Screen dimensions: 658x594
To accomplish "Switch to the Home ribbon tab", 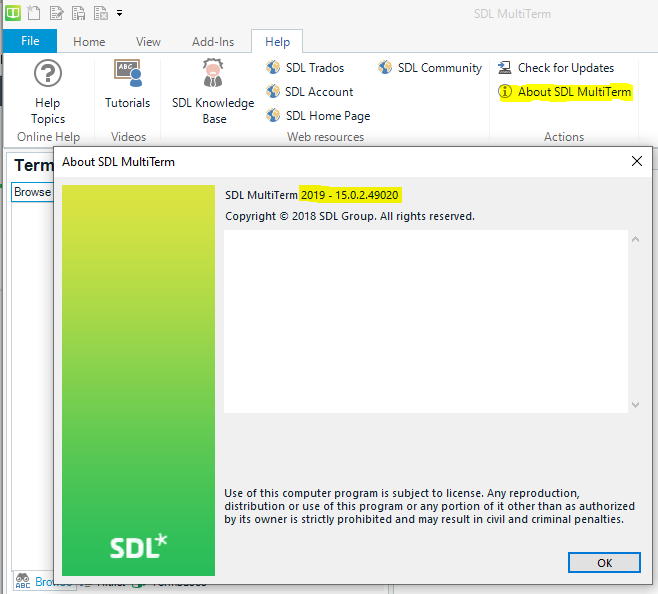I will 89,42.
